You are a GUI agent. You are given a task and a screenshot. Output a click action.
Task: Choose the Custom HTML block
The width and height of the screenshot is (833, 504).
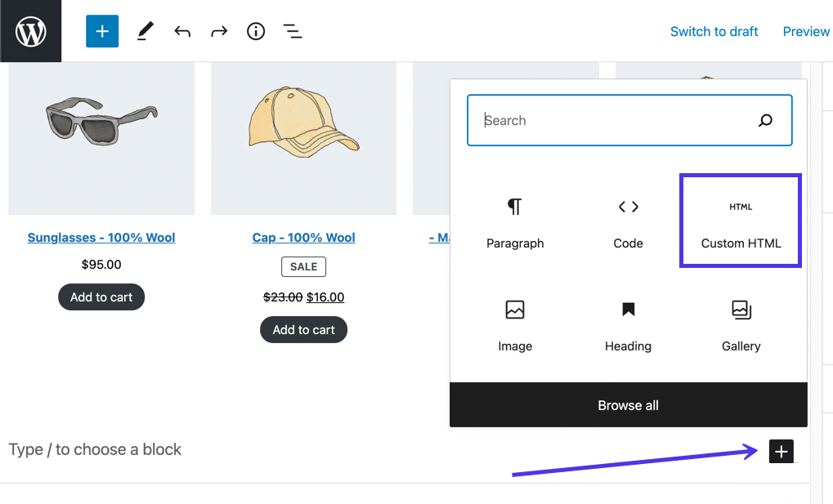(x=741, y=221)
